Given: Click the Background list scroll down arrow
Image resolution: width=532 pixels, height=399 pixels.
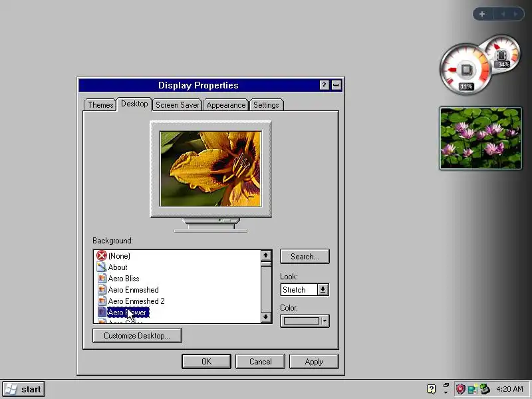Looking at the screenshot, I should (x=266, y=317).
